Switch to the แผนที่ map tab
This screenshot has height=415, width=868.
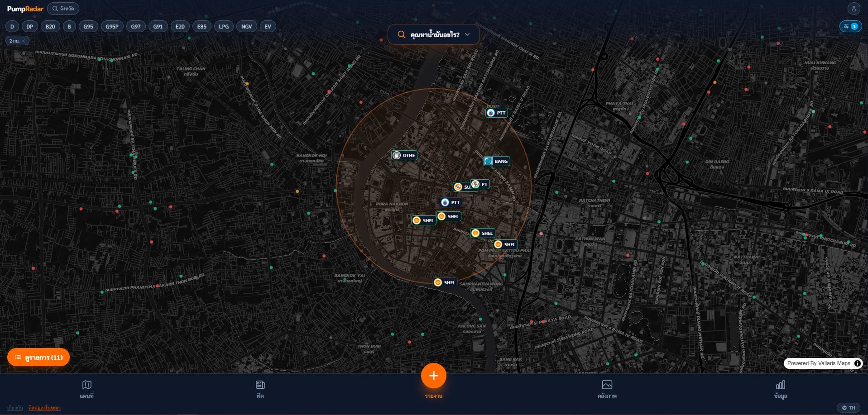click(86, 388)
